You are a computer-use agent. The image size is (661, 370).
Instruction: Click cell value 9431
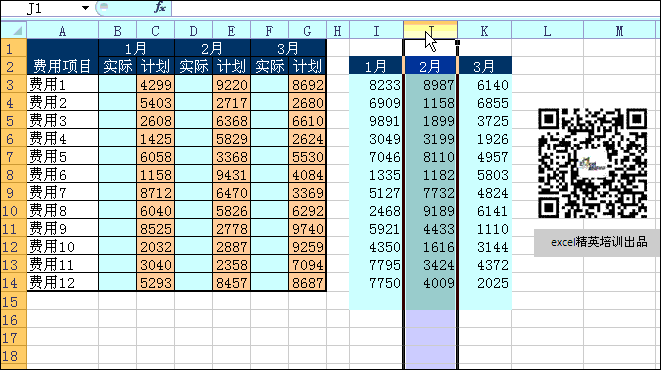(x=231, y=174)
